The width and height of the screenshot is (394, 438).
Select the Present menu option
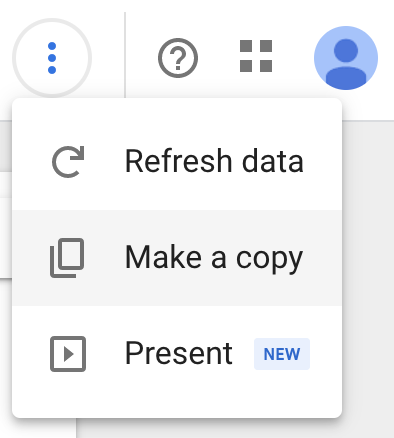pos(177,354)
